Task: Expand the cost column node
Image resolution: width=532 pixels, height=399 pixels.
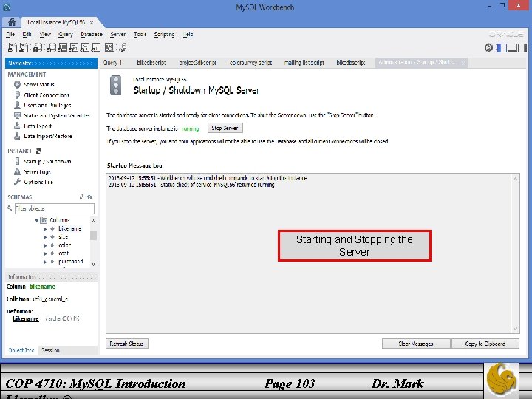Action: tap(45, 253)
